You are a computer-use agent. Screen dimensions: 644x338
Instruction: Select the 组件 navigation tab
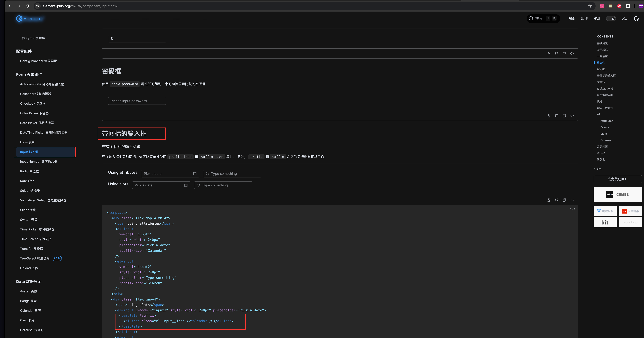click(584, 19)
